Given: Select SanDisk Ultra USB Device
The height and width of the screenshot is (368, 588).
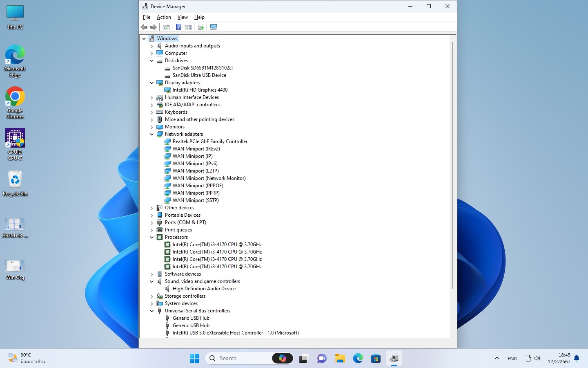Looking at the screenshot, I should (x=199, y=75).
